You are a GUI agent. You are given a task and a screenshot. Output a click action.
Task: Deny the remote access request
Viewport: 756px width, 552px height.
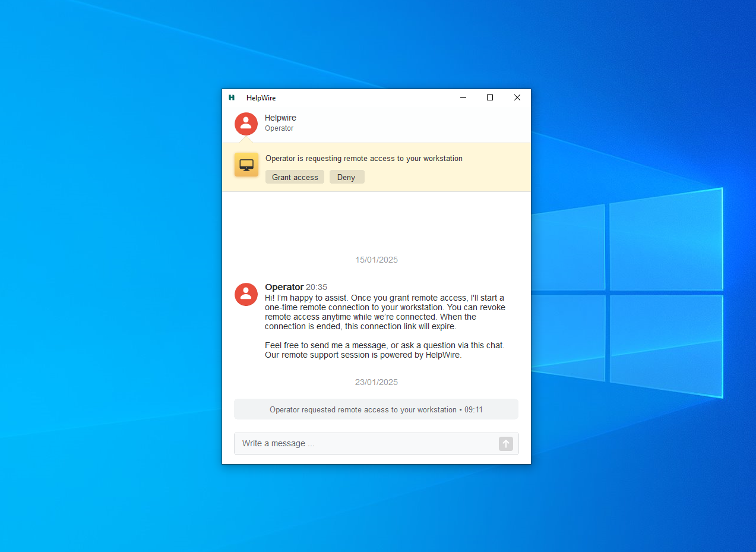point(347,177)
